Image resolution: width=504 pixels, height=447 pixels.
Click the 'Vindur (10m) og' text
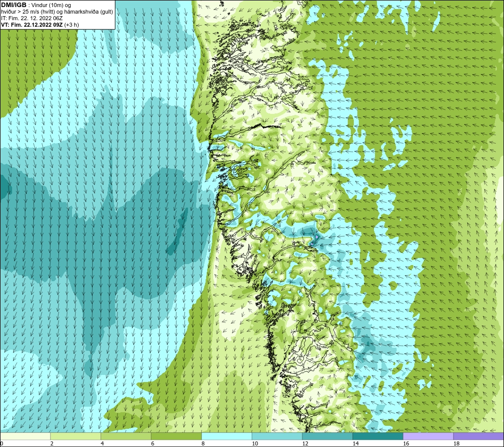click(52, 6)
